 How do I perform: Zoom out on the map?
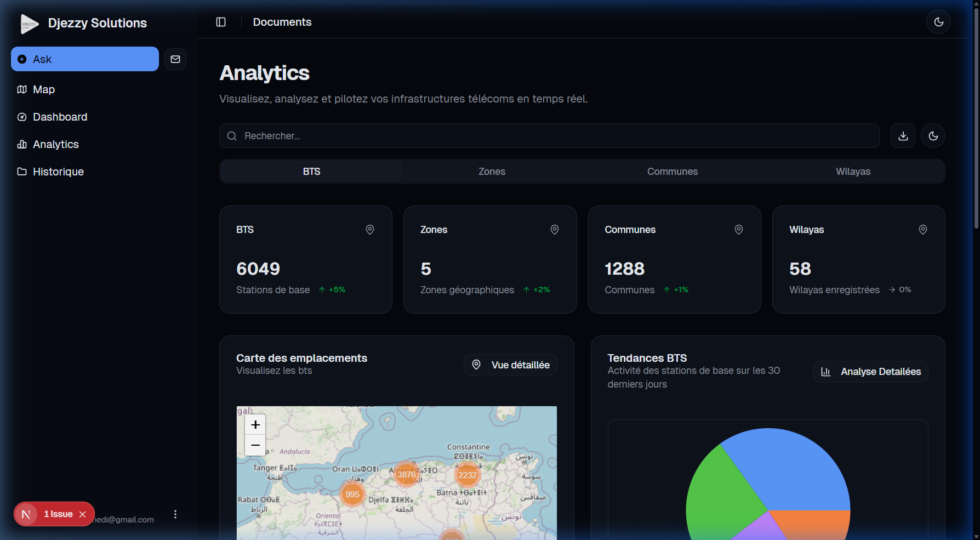pos(255,445)
